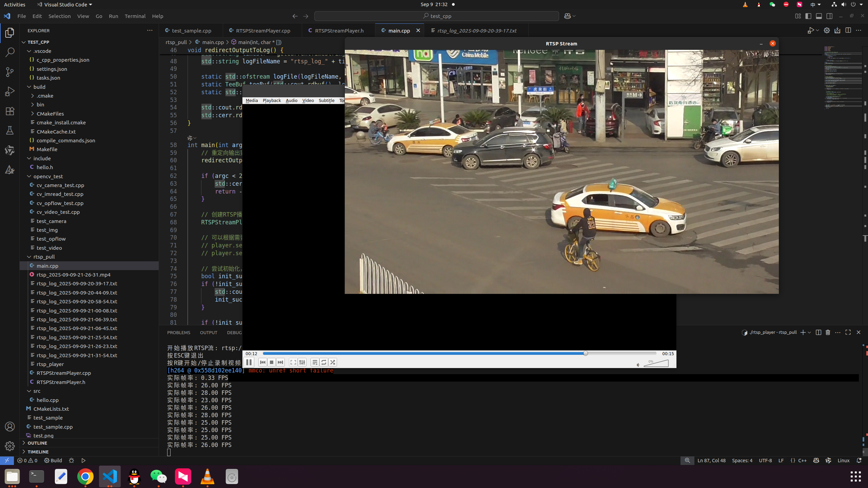Open Chrome from the dock
Viewport: 868px width, 488px height.
85,476
